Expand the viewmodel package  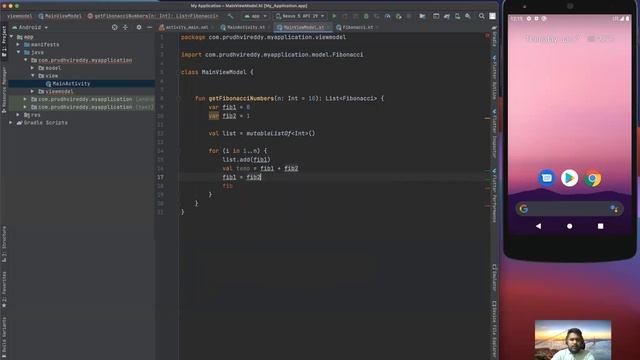click(x=33, y=91)
